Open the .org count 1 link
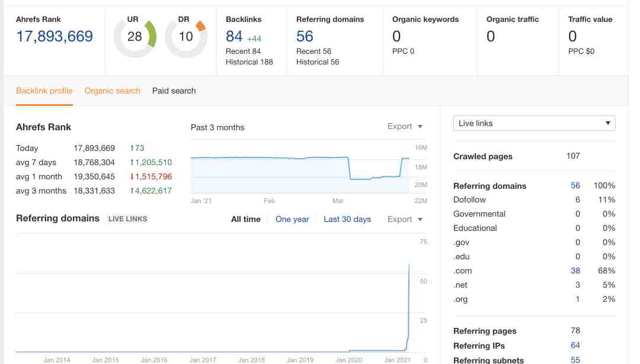Viewport: 640px width, 364px height. click(x=578, y=299)
